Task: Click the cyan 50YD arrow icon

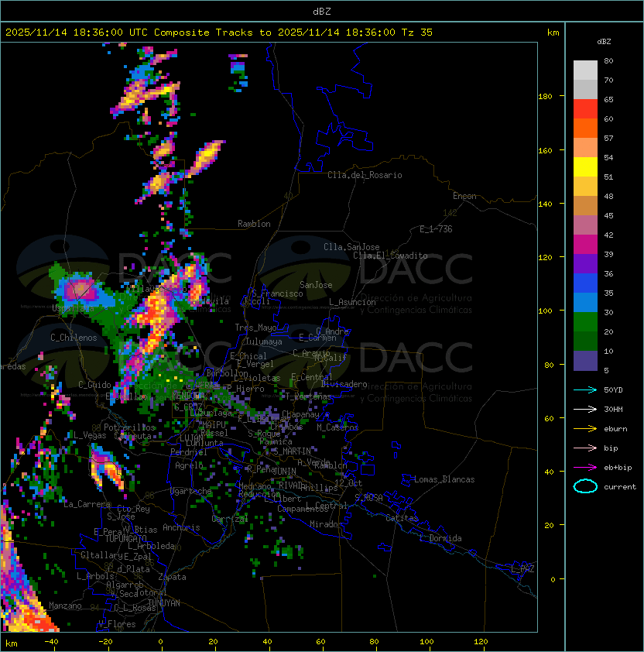Action: pos(585,390)
